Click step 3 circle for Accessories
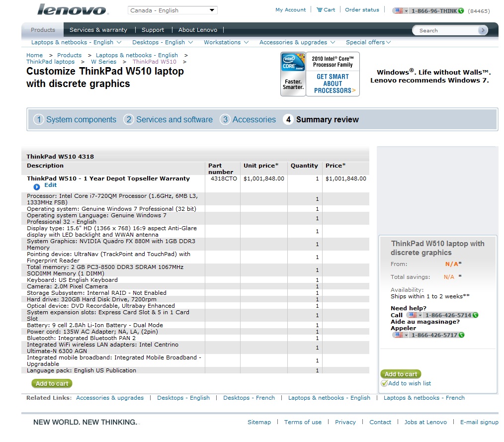The height and width of the screenshot is (442, 504). pos(225,120)
